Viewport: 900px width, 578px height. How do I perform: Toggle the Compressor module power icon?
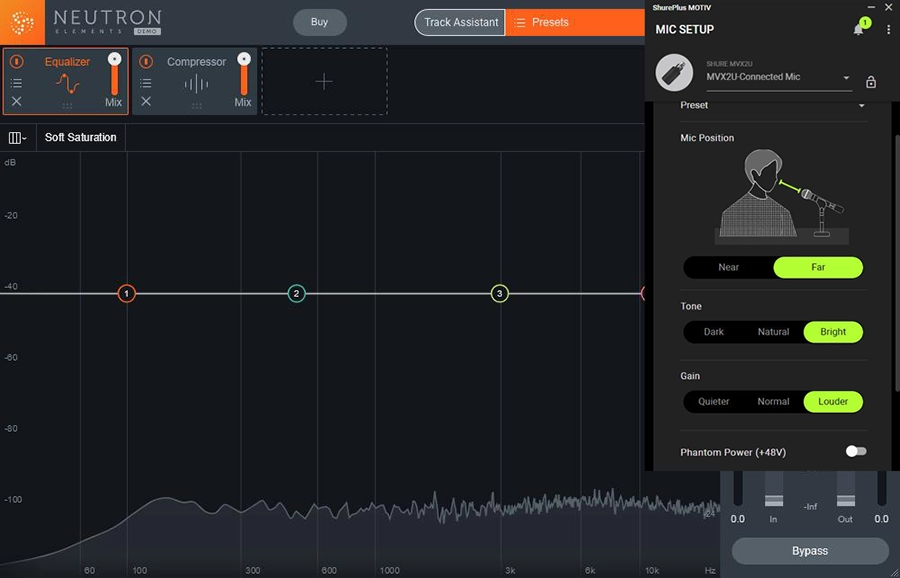pos(146,61)
